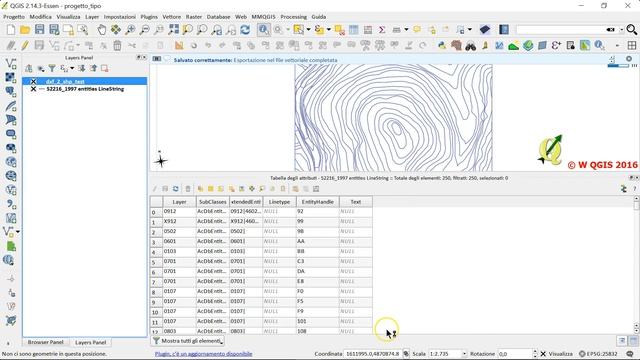Select row number 5 header in attribute table
Screen dimensions: 640x360
[156, 262]
